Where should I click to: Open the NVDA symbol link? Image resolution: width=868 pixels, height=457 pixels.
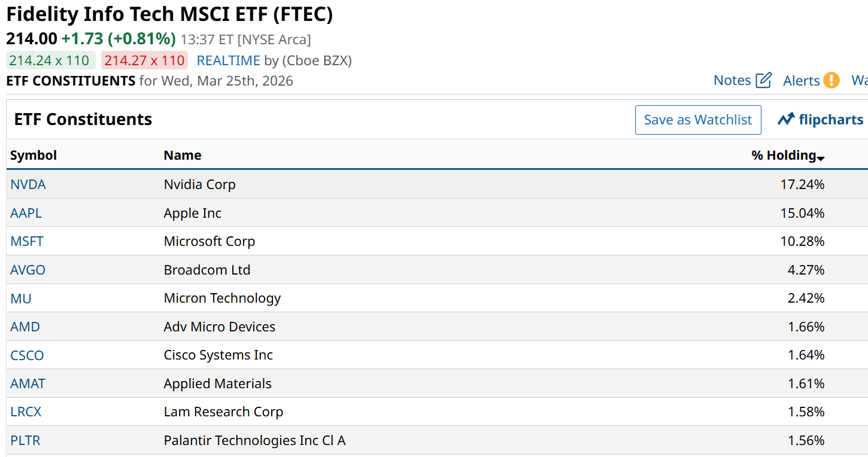click(28, 184)
